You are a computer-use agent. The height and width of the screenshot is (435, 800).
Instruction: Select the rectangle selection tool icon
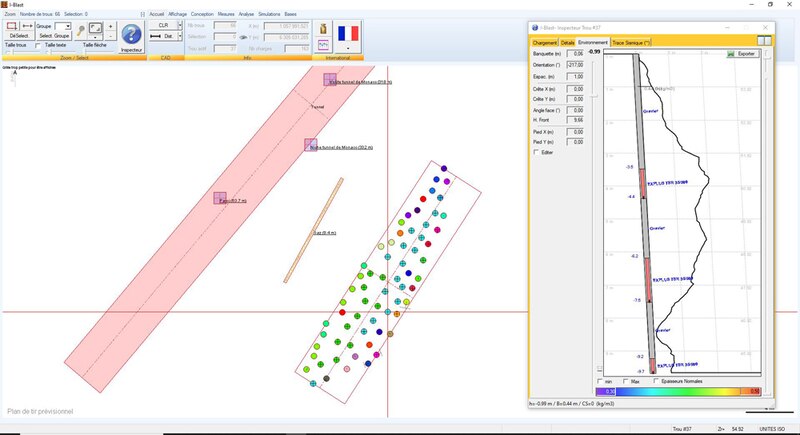tap(12, 26)
